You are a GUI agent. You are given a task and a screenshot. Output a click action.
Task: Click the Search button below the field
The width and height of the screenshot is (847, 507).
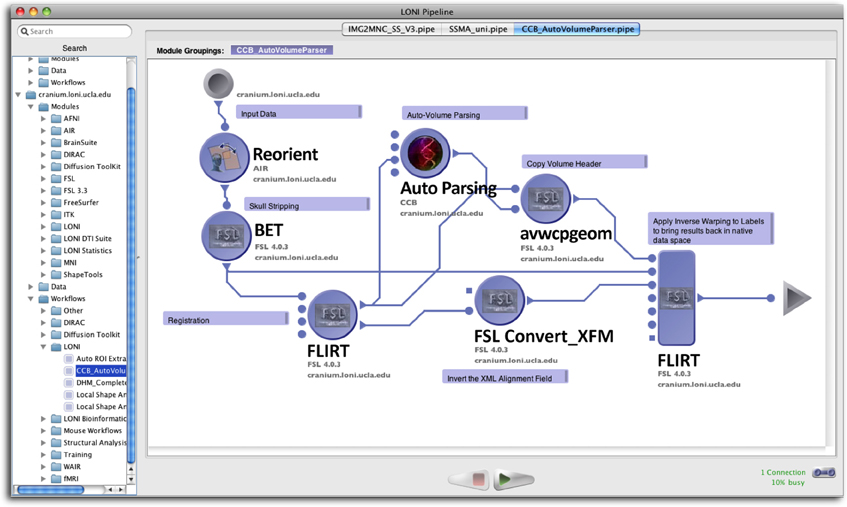pyautogui.click(x=75, y=48)
